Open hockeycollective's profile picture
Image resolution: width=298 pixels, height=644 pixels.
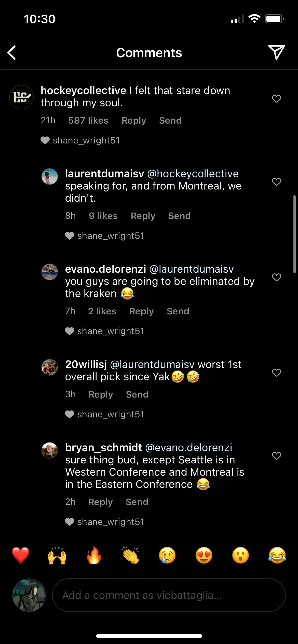(21, 97)
